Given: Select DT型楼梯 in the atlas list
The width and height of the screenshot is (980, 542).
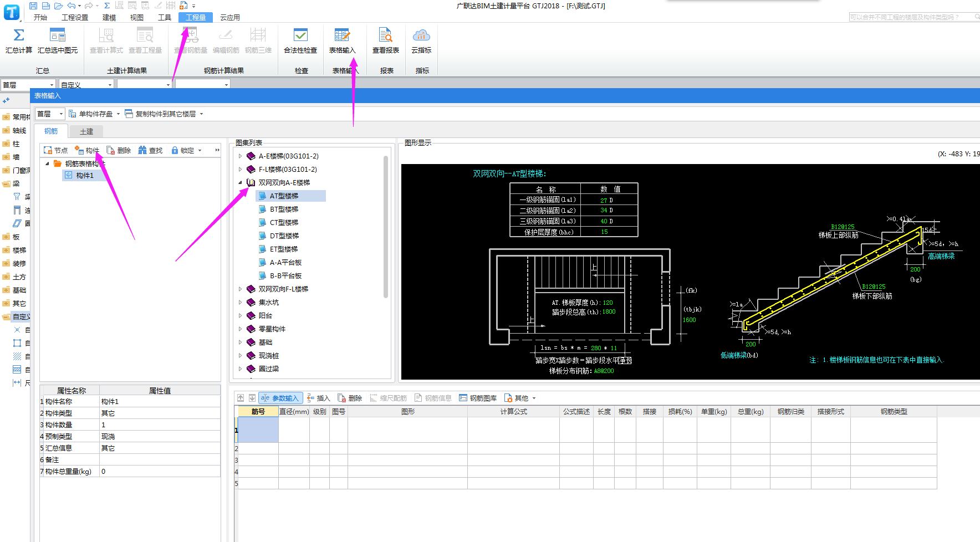Looking at the screenshot, I should (x=284, y=236).
